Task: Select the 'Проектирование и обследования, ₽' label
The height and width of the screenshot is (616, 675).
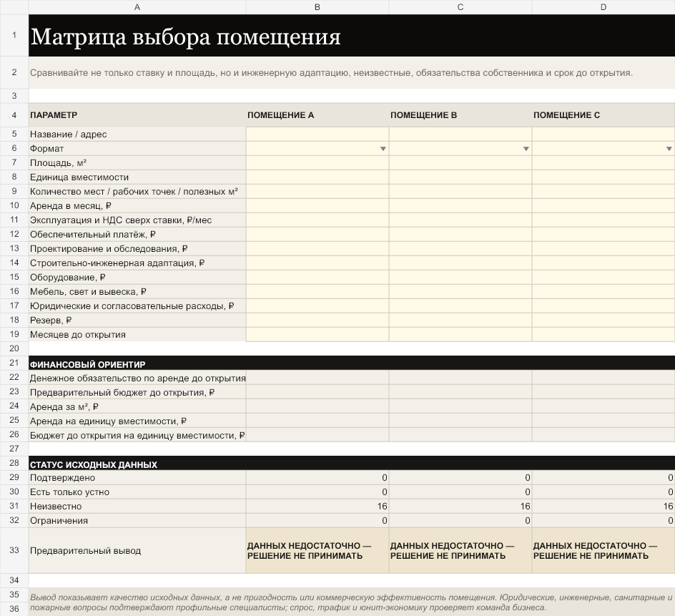Action: [x=137, y=248]
